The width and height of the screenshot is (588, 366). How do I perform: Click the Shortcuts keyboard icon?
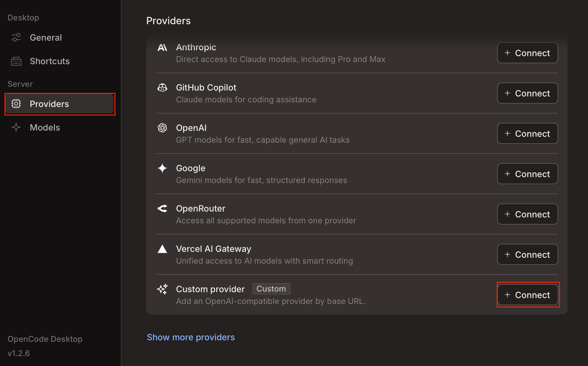(16, 61)
